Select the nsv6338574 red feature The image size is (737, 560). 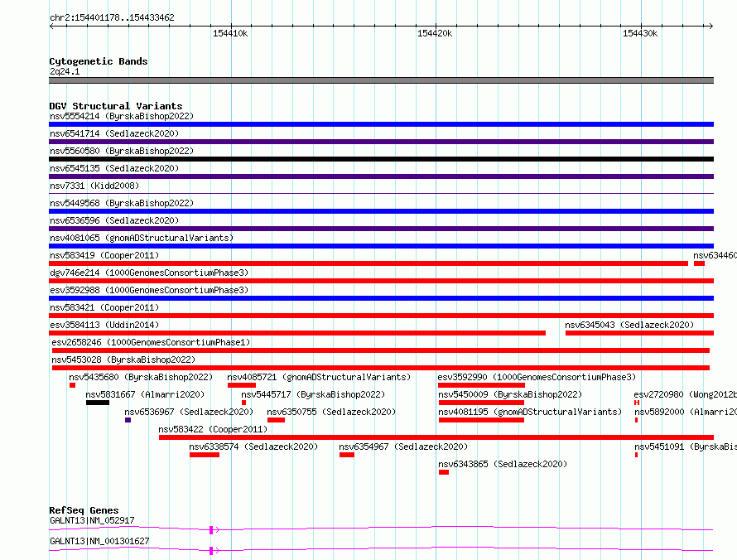coord(204,455)
